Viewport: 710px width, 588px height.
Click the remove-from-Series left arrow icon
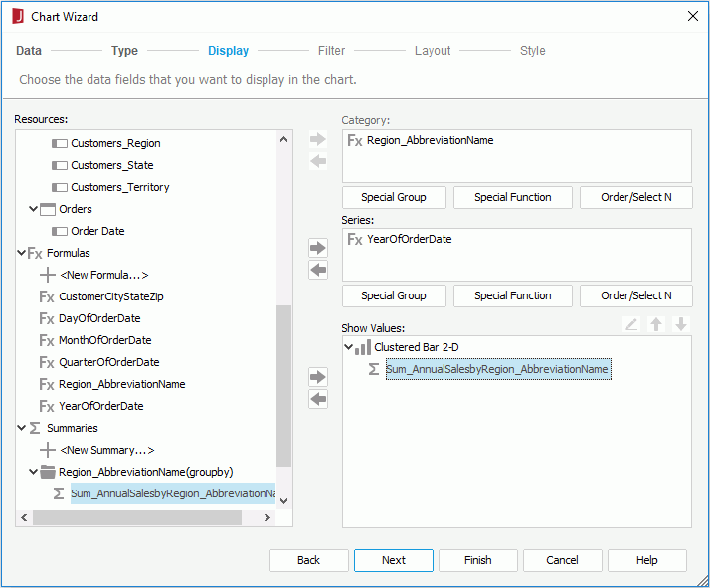(318, 270)
